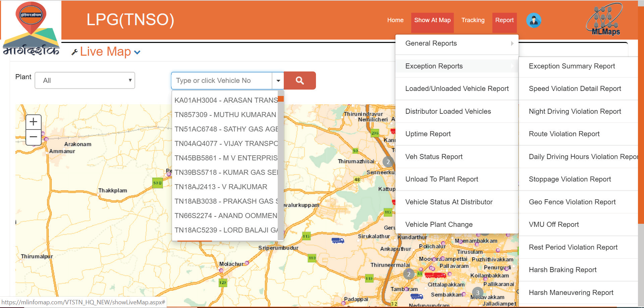Select vehicle TN45BB5861 - M V ENTERPRIS
This screenshot has width=644, height=308.
[225, 158]
